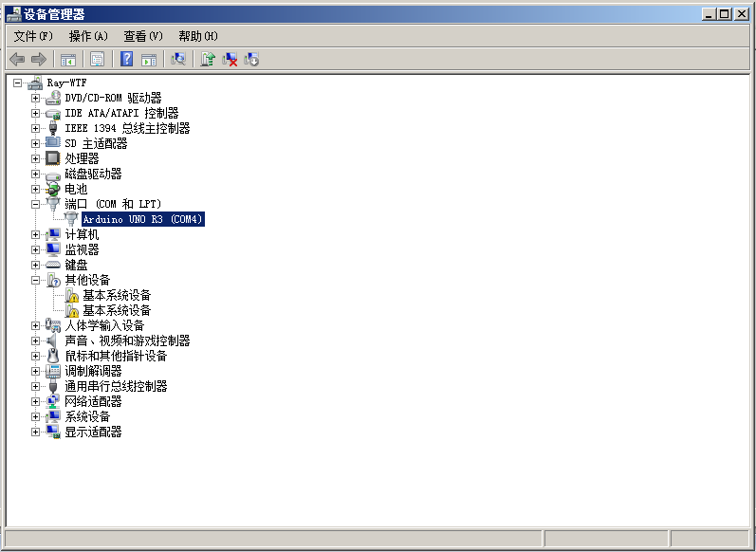
Task: Toggle the console tree pane icon
Action: (x=68, y=60)
